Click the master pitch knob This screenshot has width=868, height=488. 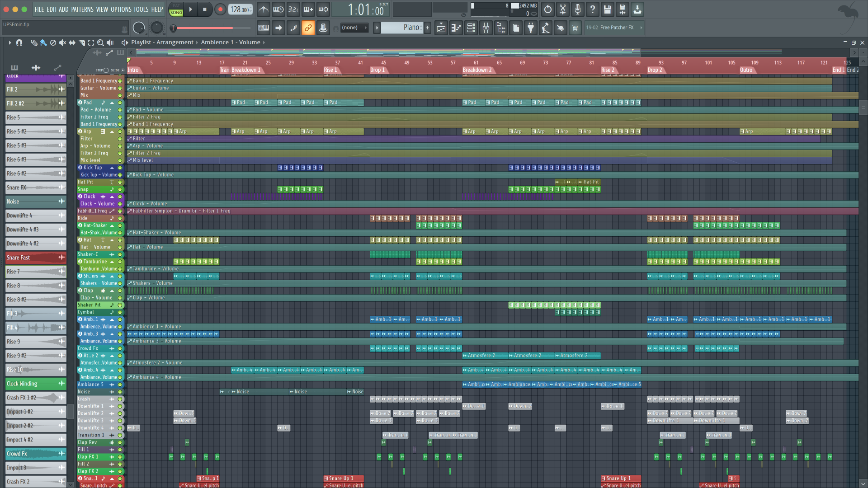coord(156,28)
